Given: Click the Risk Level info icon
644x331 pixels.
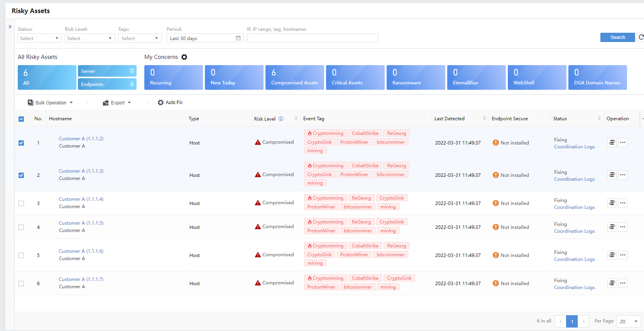Looking at the screenshot, I should pos(281,119).
